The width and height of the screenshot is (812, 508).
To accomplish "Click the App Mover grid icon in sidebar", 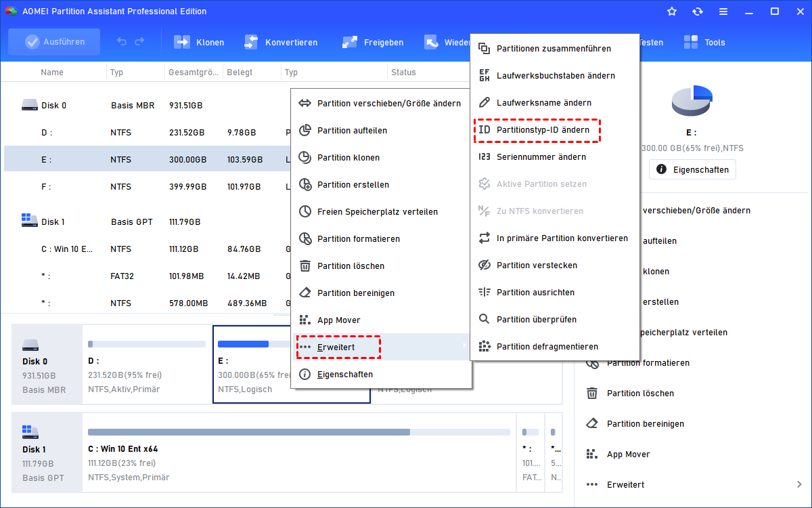I will [592, 454].
